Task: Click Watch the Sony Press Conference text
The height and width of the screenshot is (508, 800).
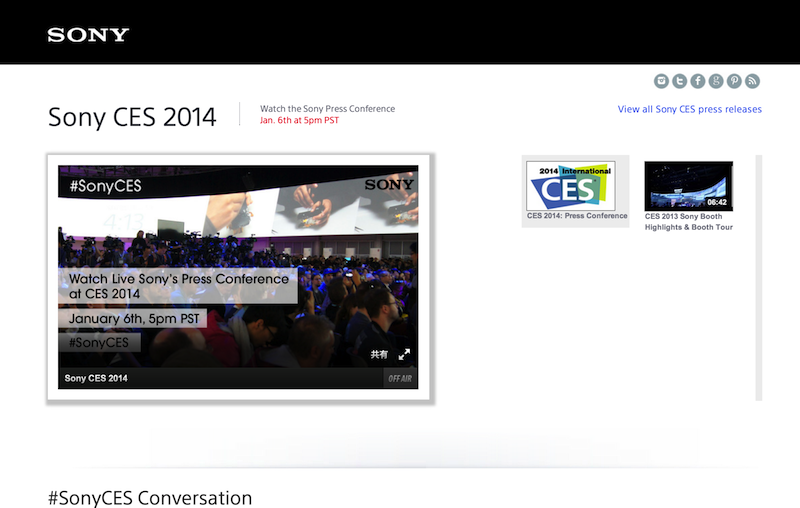Action: point(328,109)
